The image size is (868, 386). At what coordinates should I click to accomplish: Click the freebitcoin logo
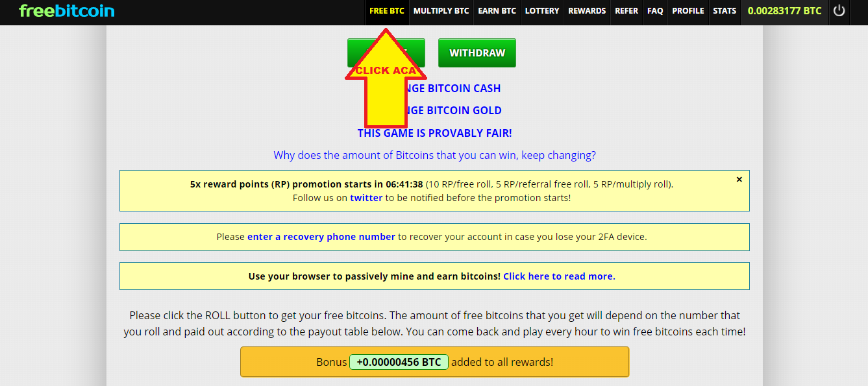point(67,11)
